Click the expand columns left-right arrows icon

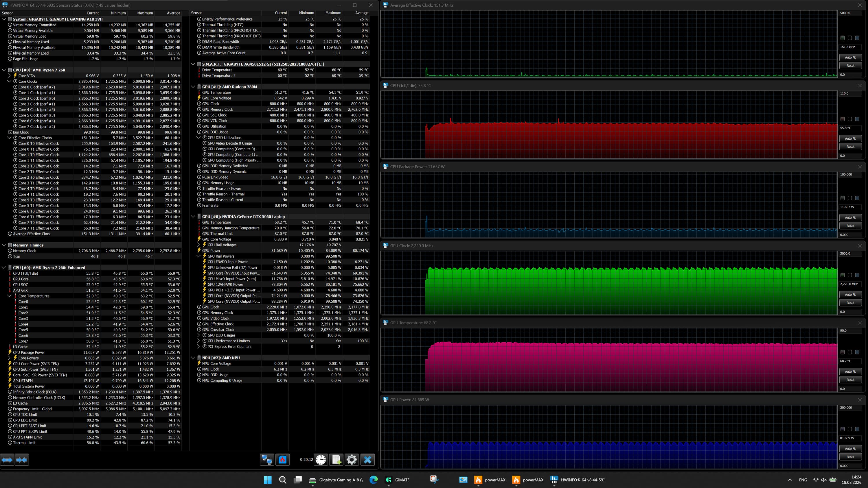pos(7,459)
